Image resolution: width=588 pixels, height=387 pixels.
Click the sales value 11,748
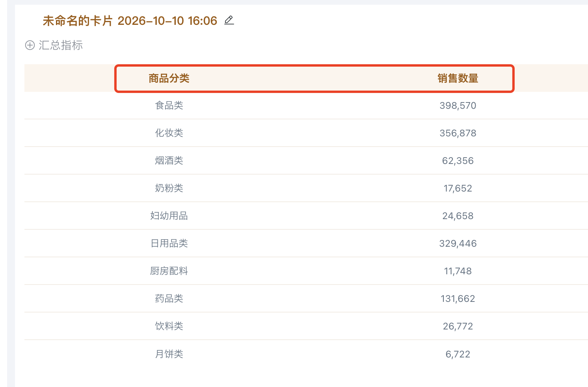[x=458, y=271]
